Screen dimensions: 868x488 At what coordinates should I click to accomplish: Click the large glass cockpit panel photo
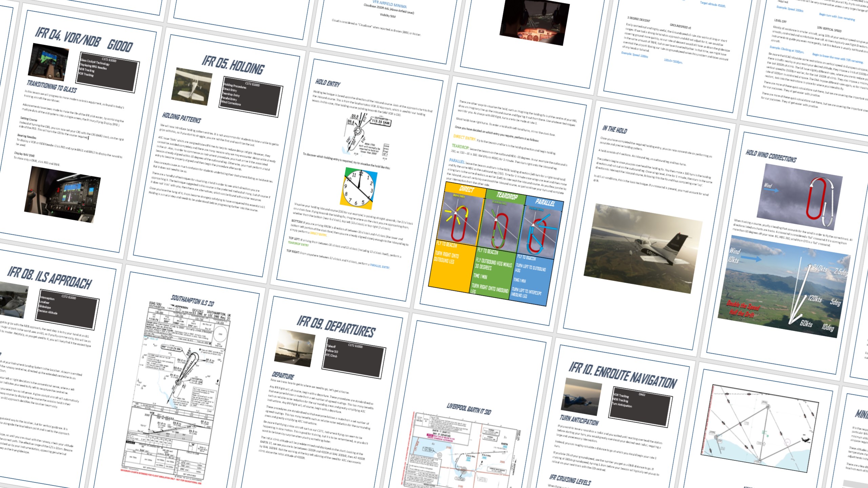coord(62,195)
